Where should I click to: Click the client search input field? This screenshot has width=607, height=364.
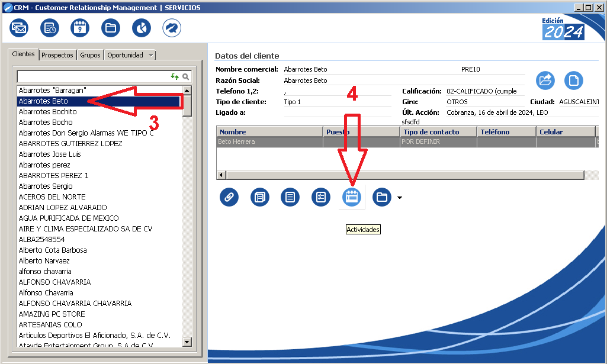pyautogui.click(x=92, y=76)
